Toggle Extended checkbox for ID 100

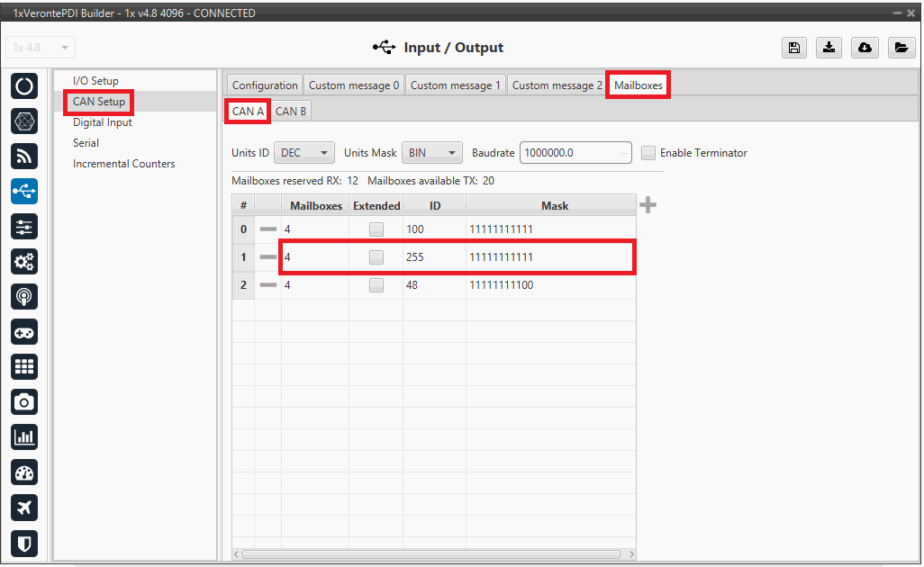[x=376, y=229]
